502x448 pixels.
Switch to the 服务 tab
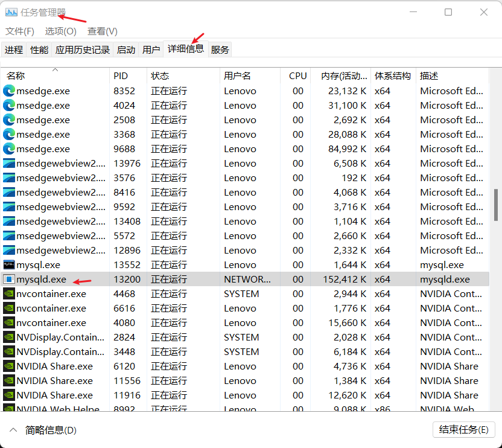click(x=220, y=50)
